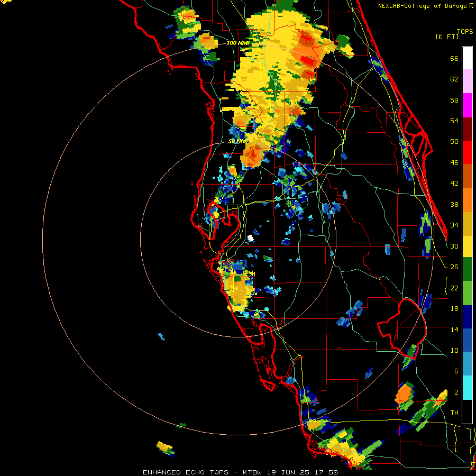Screen dimensions: 476x476
Task: Click the light green legend color band
Action: (x=467, y=293)
